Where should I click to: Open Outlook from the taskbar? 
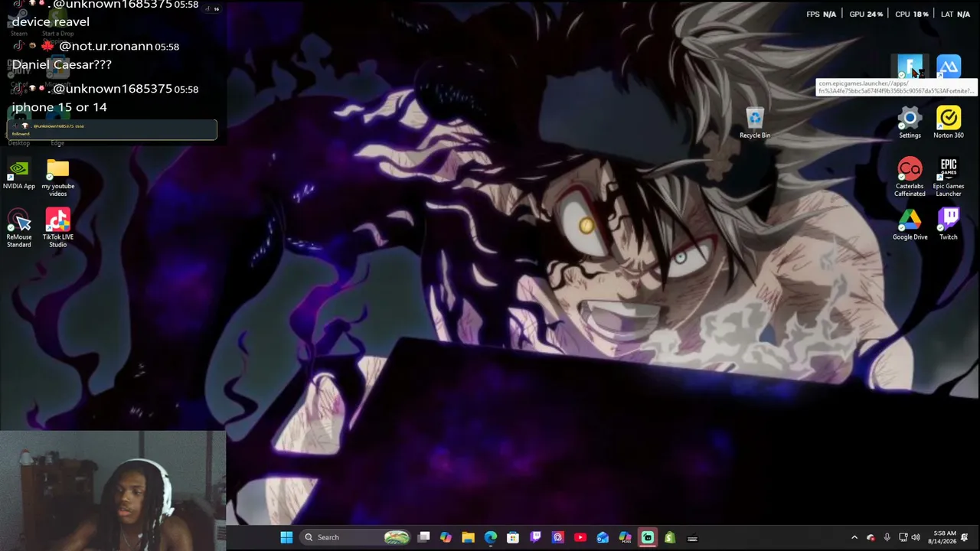pos(603,537)
